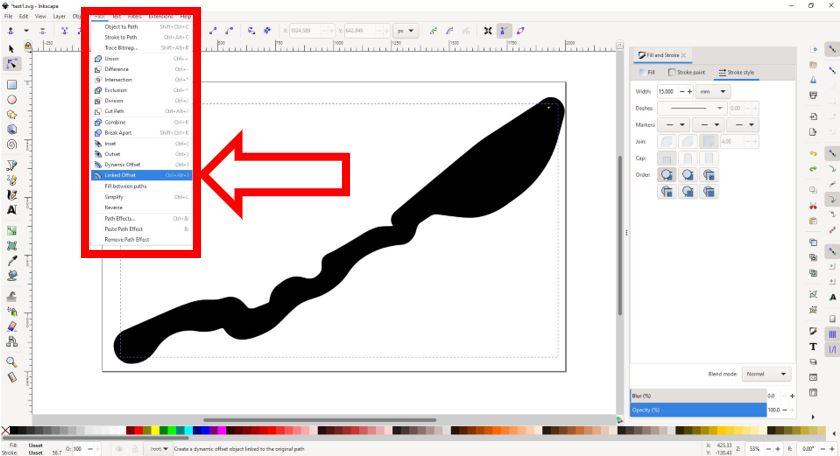Image resolution: width=840 pixels, height=456 pixels.
Task: Select the Rectangle tool
Action: point(11,85)
